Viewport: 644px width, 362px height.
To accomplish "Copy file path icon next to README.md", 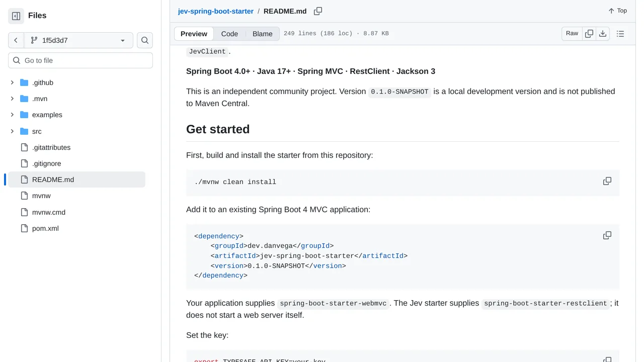I will pos(318,11).
